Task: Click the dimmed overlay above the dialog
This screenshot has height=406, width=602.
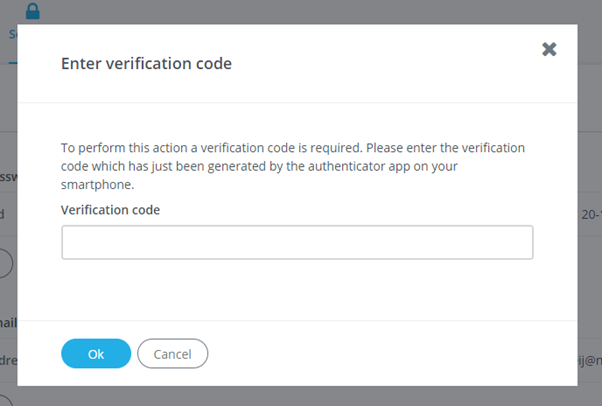Action: [x=307, y=12]
